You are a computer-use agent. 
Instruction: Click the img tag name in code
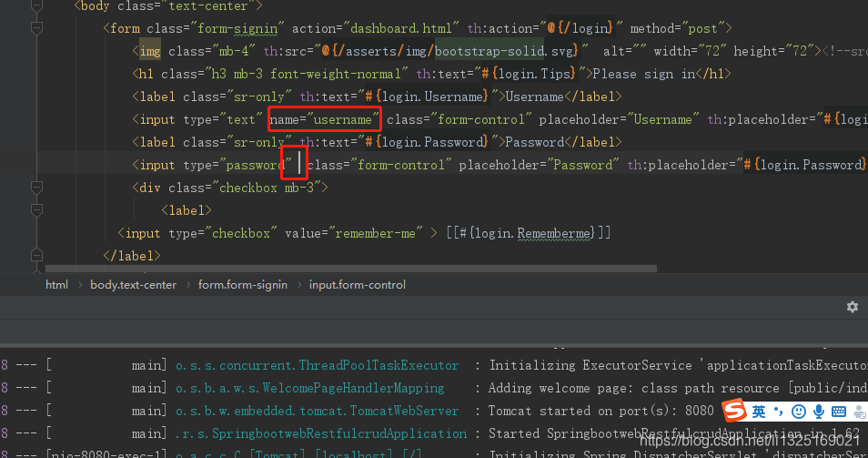[150, 51]
